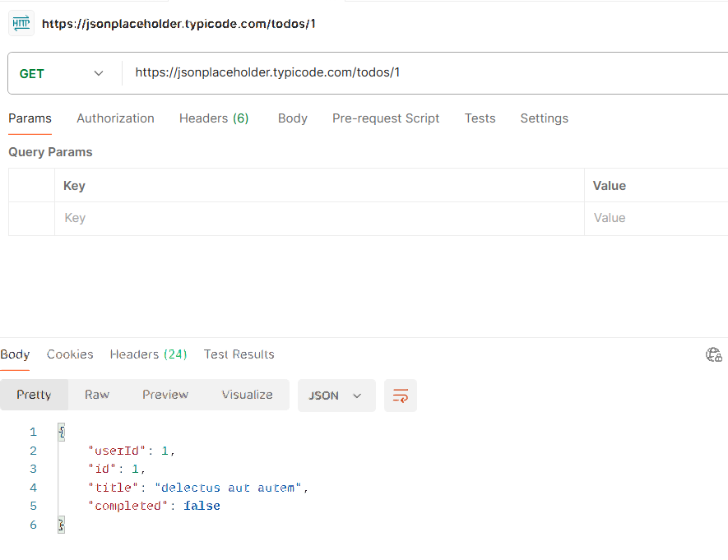
Task: Switch to the Authorization tab
Action: point(116,118)
